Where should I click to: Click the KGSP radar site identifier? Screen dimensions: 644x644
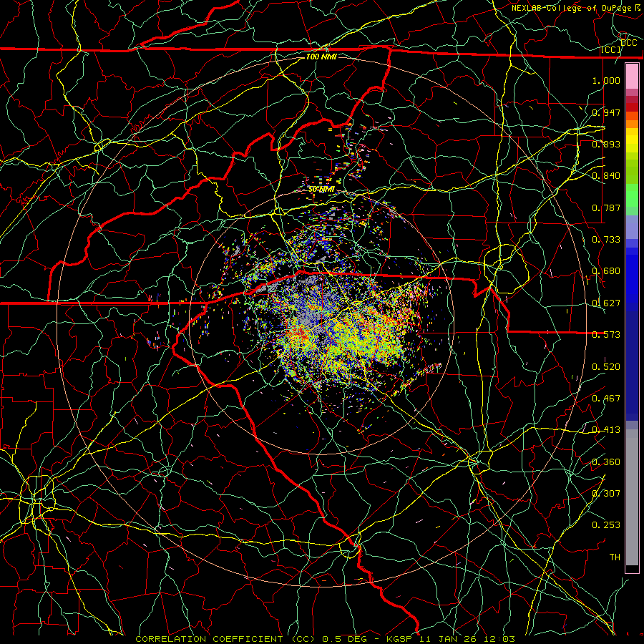[x=399, y=639]
